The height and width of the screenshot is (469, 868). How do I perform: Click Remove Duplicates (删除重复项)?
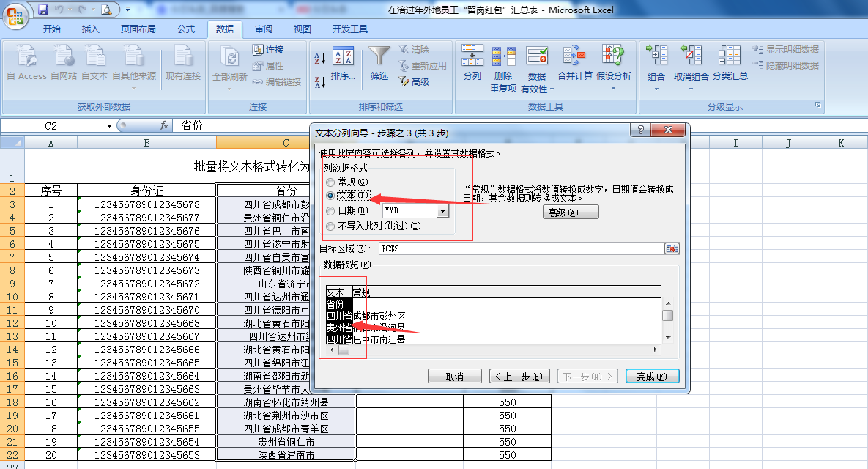click(503, 69)
